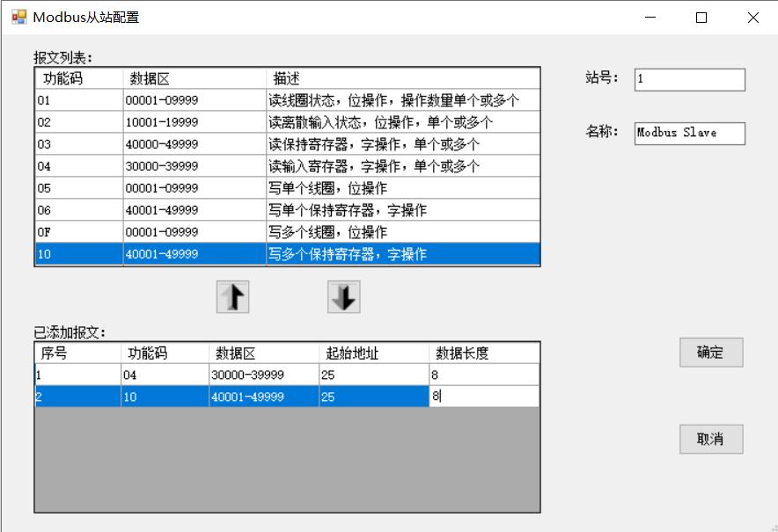Viewport: 778px width, 532px height.
Task: Select function code 06 row in 报文列表
Action: (288, 210)
